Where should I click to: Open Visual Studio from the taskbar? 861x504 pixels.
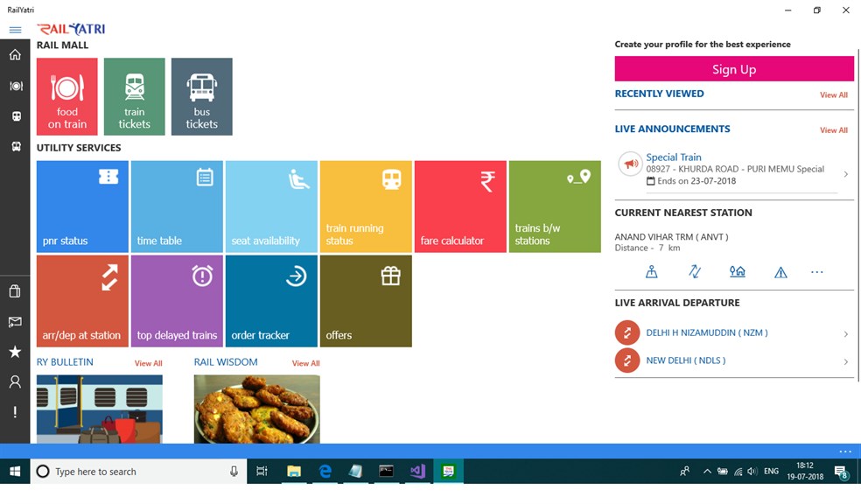pos(417,472)
